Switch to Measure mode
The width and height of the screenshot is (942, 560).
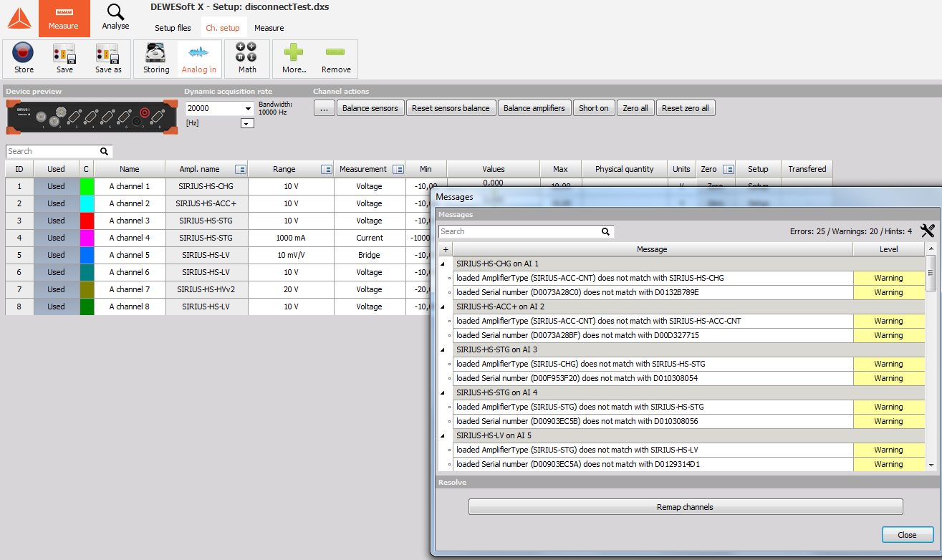[64, 19]
